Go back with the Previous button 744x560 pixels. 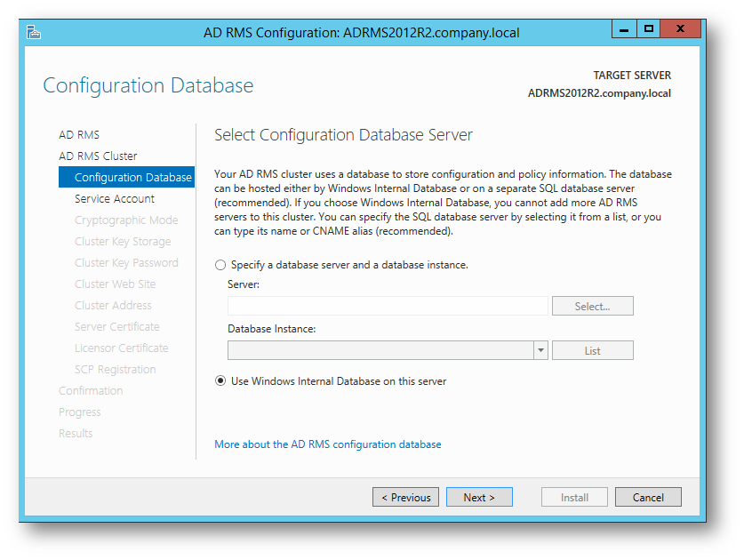(405, 497)
